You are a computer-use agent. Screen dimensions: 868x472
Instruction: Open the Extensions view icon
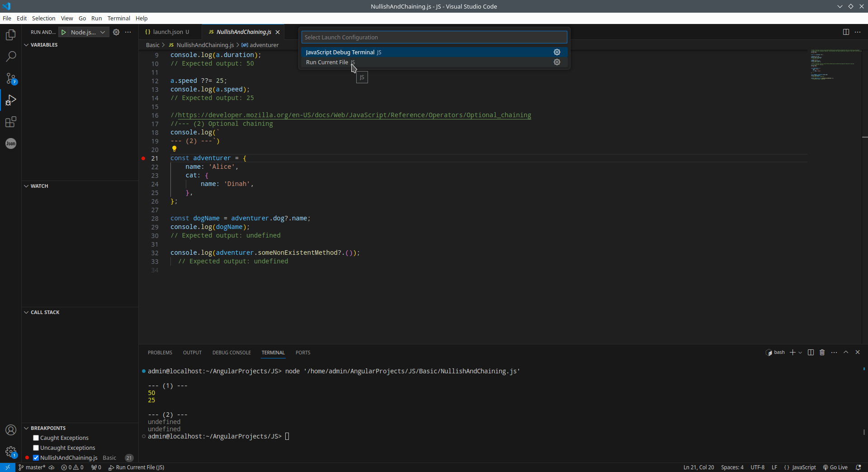click(11, 122)
